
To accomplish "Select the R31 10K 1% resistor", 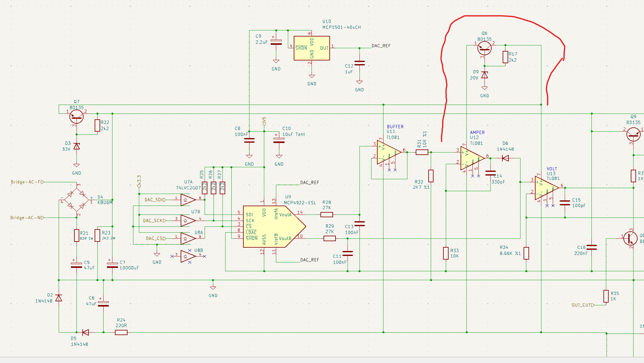I will tap(422, 152).
